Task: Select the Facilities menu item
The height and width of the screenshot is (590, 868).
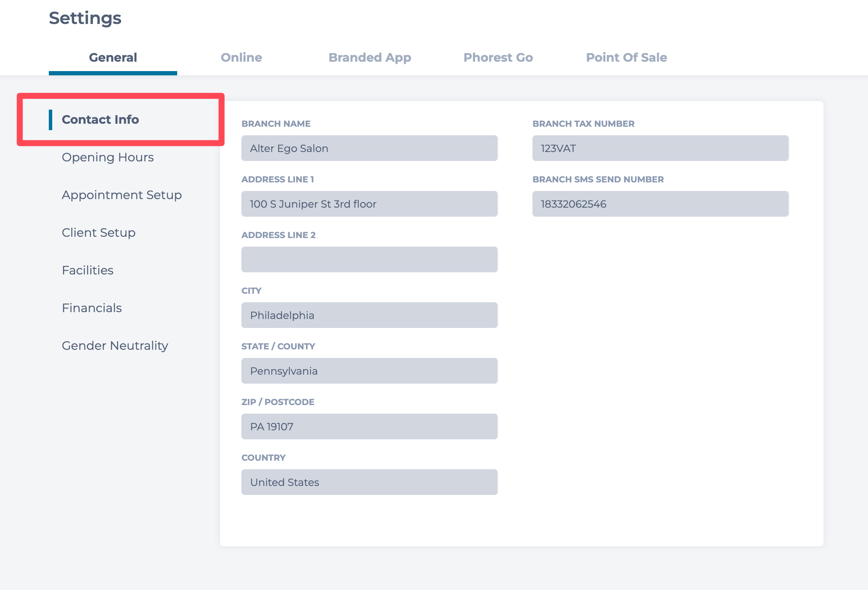Action: tap(87, 270)
